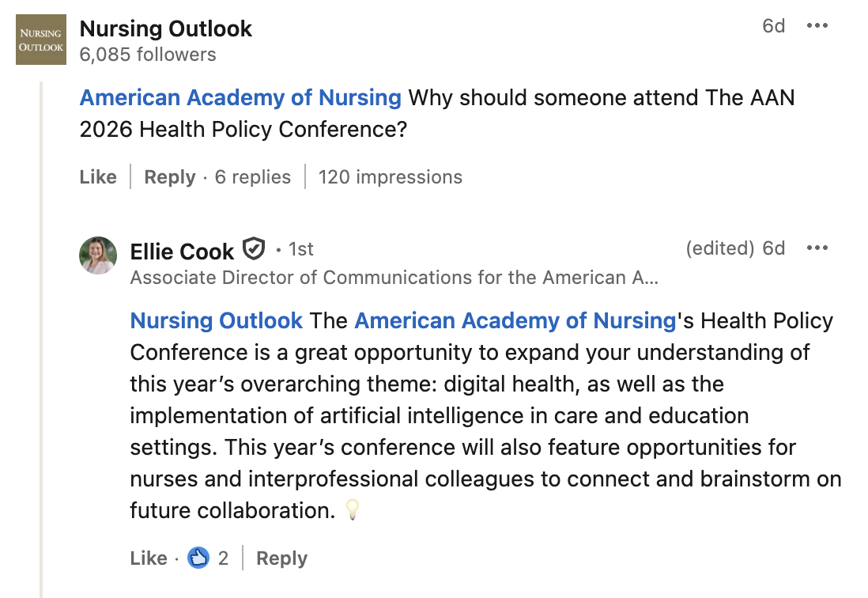View the 120 impressions details
This screenshot has width=868, height=598.
(391, 176)
